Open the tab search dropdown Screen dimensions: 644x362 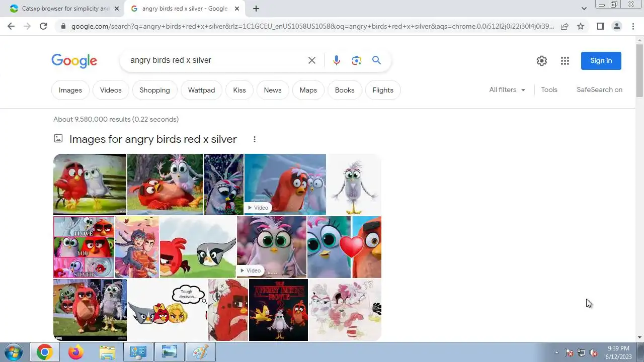point(584,9)
